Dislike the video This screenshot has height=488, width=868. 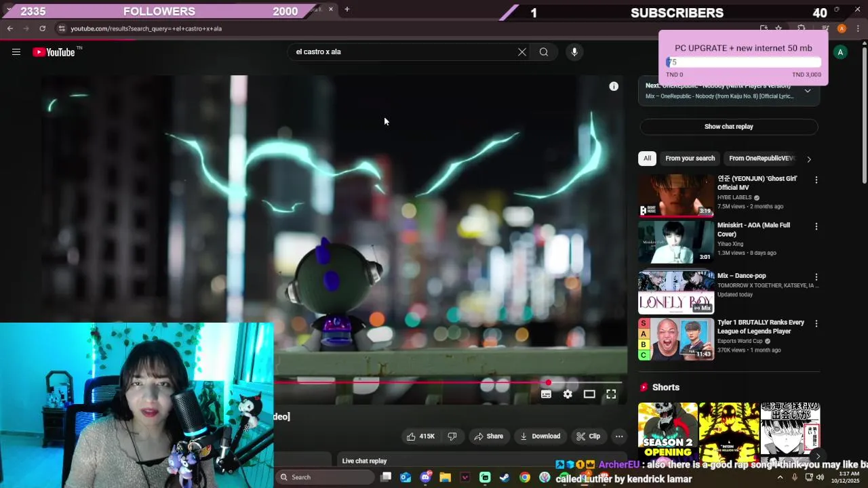point(452,436)
